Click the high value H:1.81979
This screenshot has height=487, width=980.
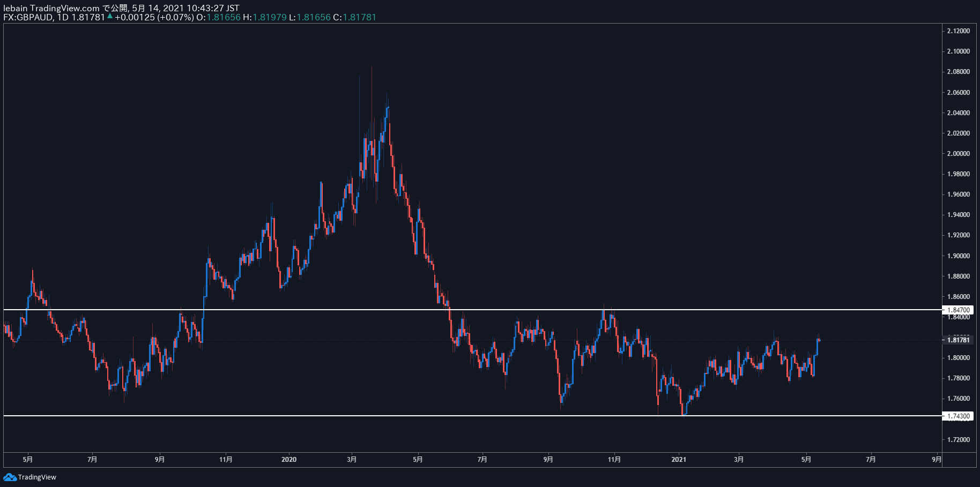(x=265, y=17)
